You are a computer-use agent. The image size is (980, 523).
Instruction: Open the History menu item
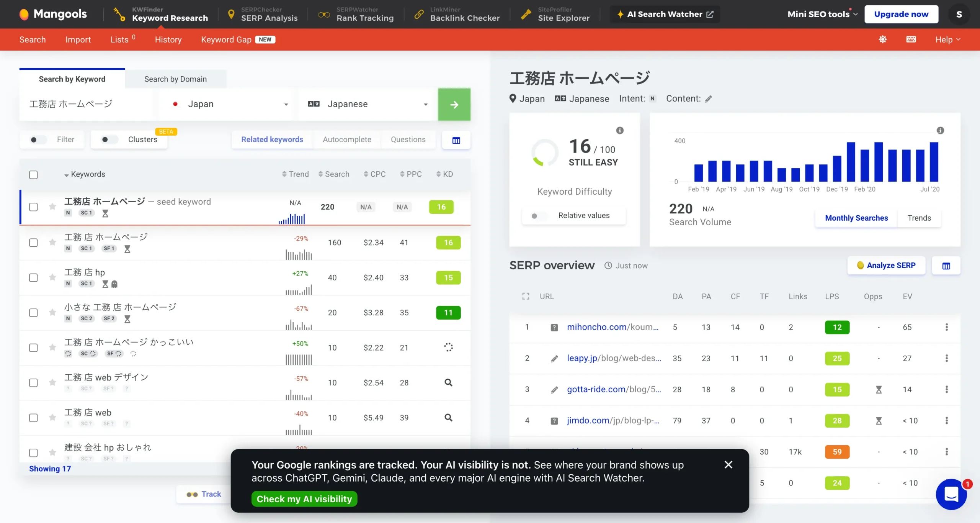(x=168, y=39)
